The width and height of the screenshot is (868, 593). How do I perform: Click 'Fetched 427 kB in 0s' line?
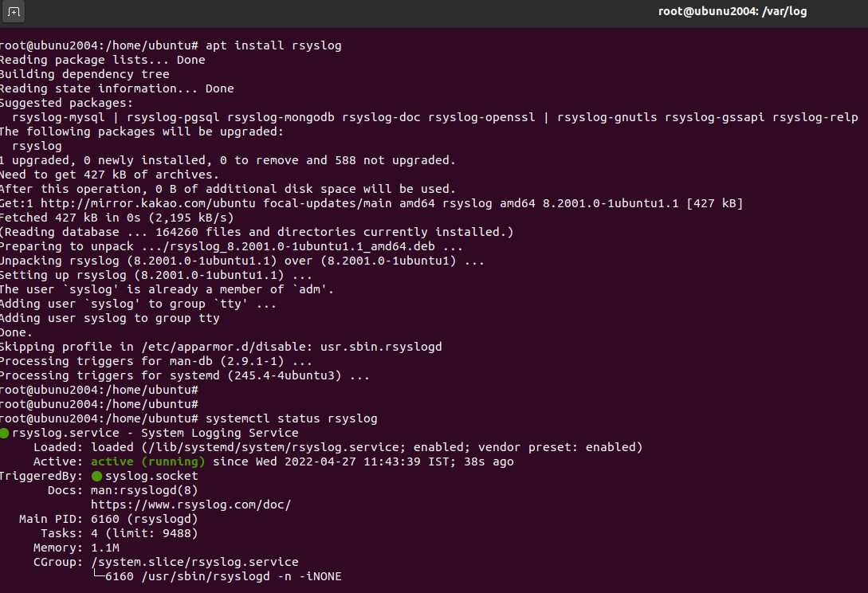[x=117, y=218]
